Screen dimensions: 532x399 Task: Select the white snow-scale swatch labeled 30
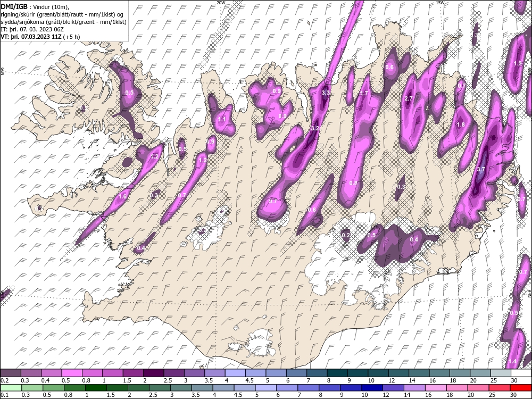tap(521, 373)
